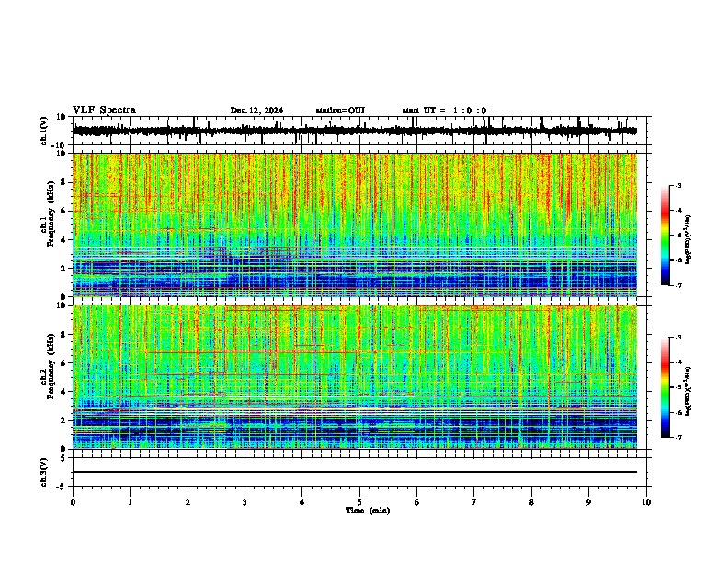
Task: Select ch.2 "Frequency (kHz)" axis label
Action: (x=51, y=366)
